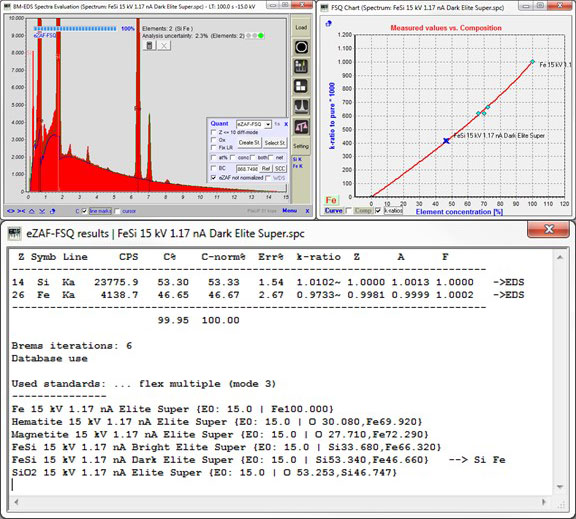This screenshot has height=519, width=576.
Task: Click the copy icon in spectrum bottom bar
Action: coord(52,211)
